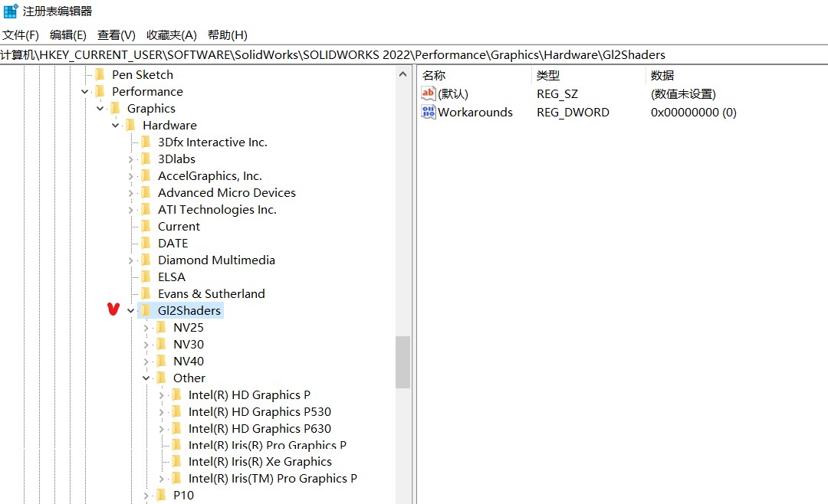Click the 3Dfx Interactive Inc. folder icon
This screenshot has height=504, width=828.
click(146, 142)
